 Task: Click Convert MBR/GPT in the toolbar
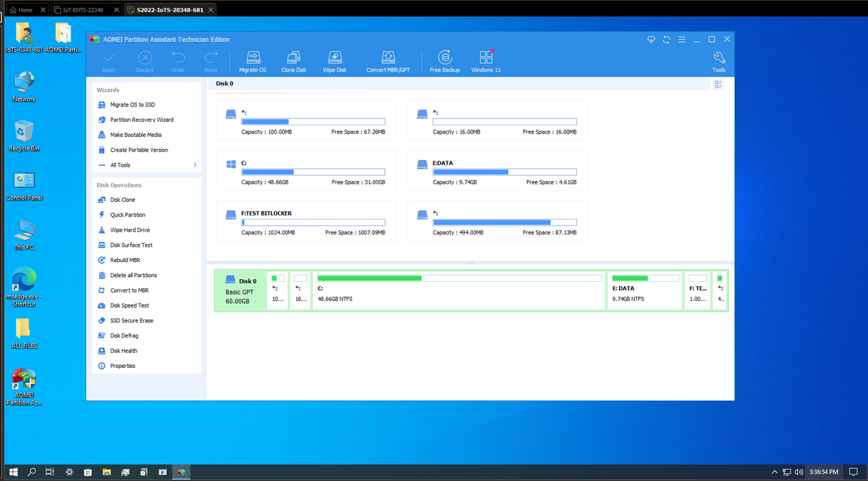click(x=388, y=62)
